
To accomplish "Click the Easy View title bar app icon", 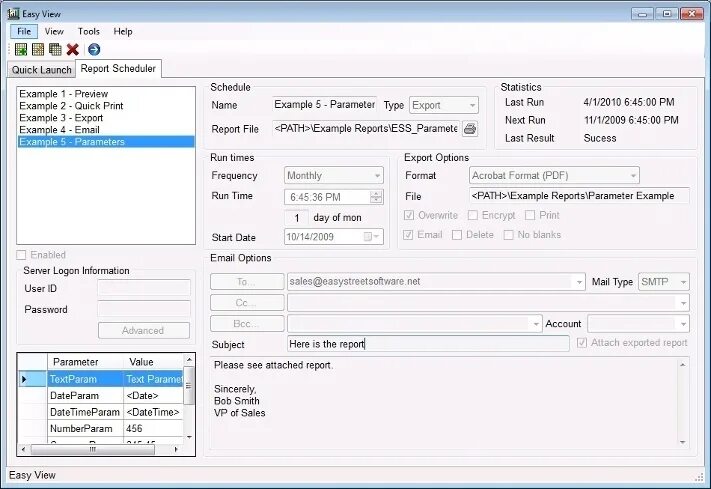I will (13, 14).
